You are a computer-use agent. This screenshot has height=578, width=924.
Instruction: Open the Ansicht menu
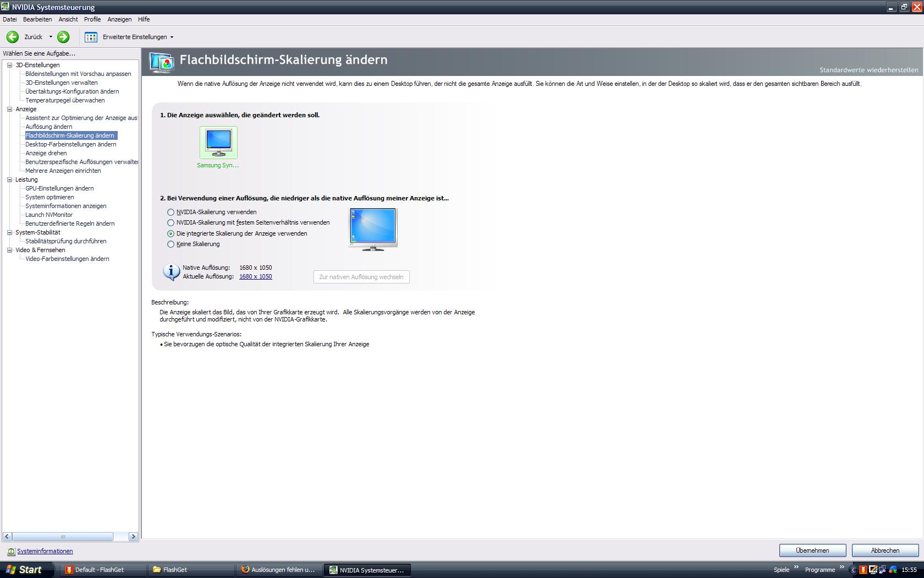pyautogui.click(x=68, y=19)
